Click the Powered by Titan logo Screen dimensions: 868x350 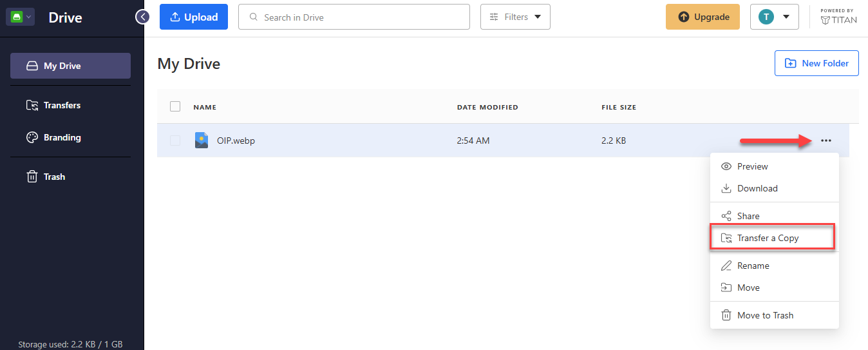pos(839,17)
